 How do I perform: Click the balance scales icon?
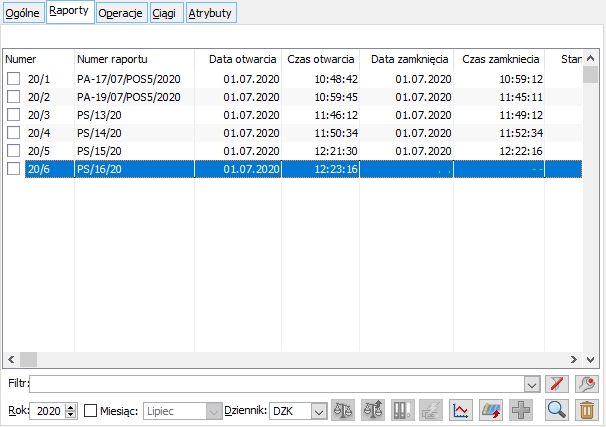point(343,410)
